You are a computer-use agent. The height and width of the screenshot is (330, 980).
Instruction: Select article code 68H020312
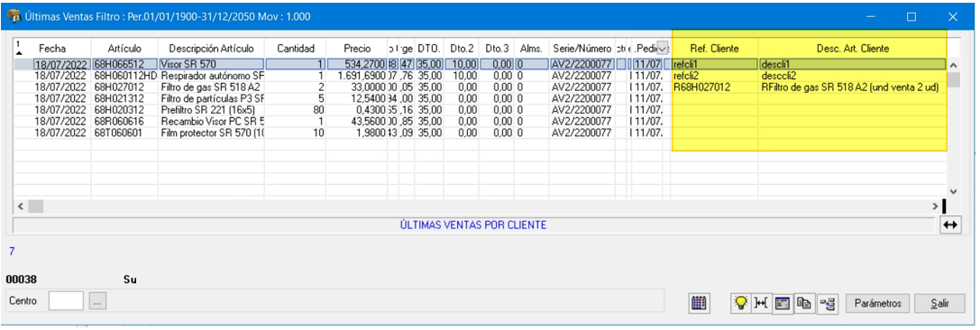[124, 109]
